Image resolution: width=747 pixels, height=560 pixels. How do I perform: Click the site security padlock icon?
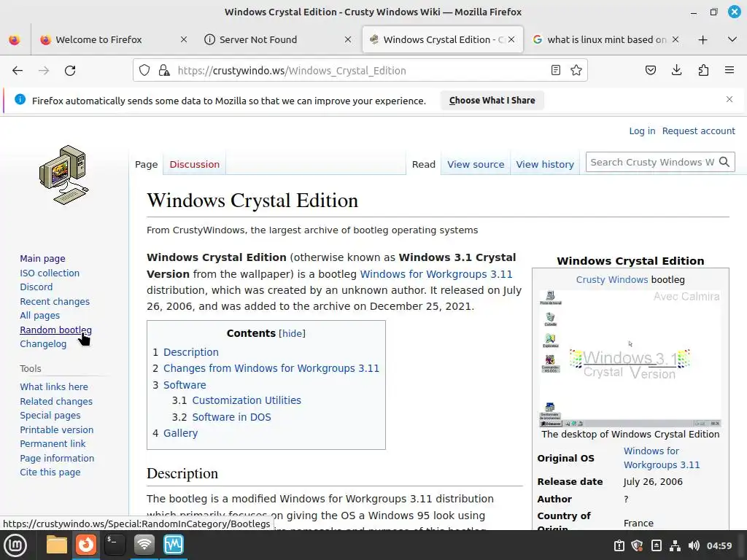point(164,71)
